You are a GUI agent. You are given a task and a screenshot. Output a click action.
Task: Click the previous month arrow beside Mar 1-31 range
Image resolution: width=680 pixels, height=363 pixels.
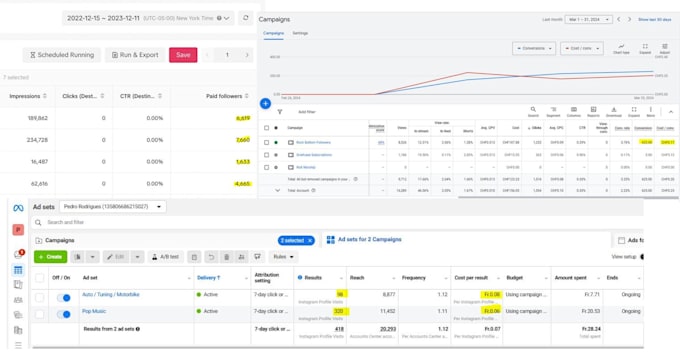(619, 20)
